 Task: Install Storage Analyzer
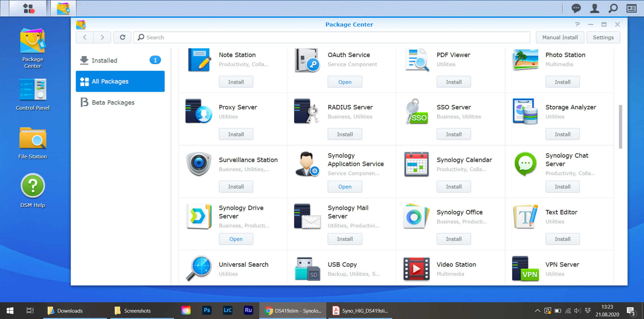point(562,134)
